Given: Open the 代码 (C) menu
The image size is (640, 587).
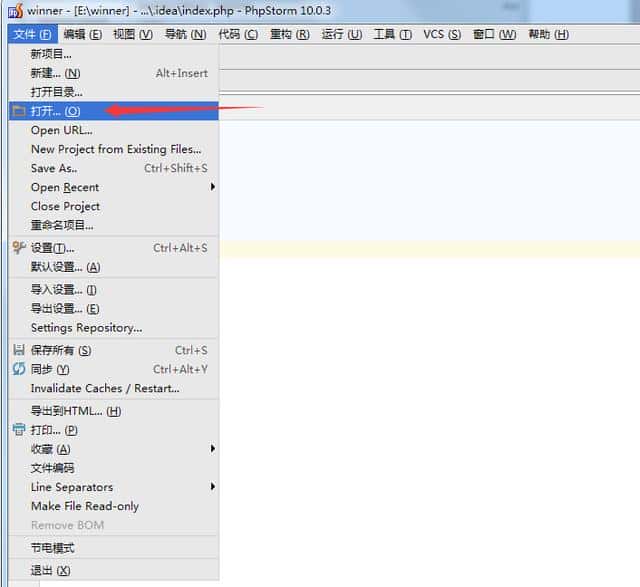Looking at the screenshot, I should click(238, 34).
